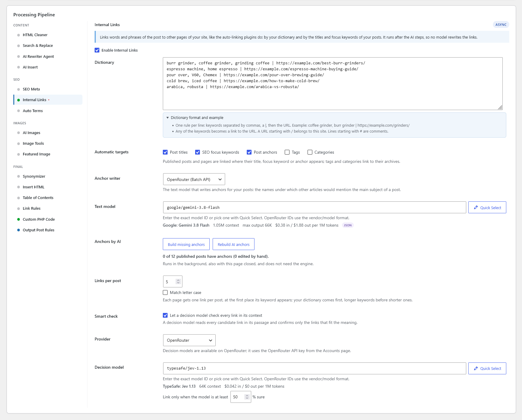522x420 pixels.
Task: Uncheck SEO focus keywords target
Action: pos(198,152)
